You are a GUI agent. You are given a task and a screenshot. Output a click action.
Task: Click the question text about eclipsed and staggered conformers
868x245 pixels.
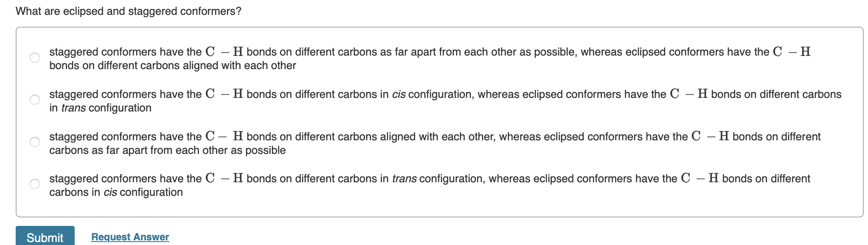pyautogui.click(x=127, y=11)
